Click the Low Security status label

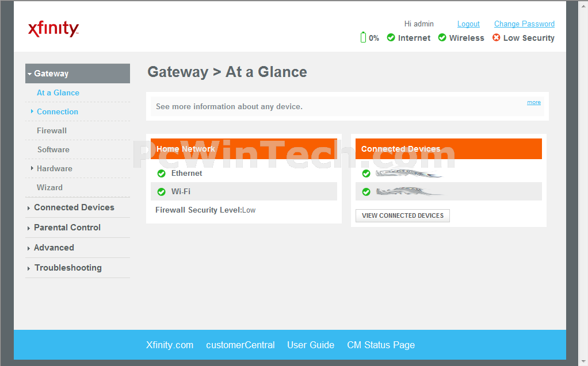(529, 38)
